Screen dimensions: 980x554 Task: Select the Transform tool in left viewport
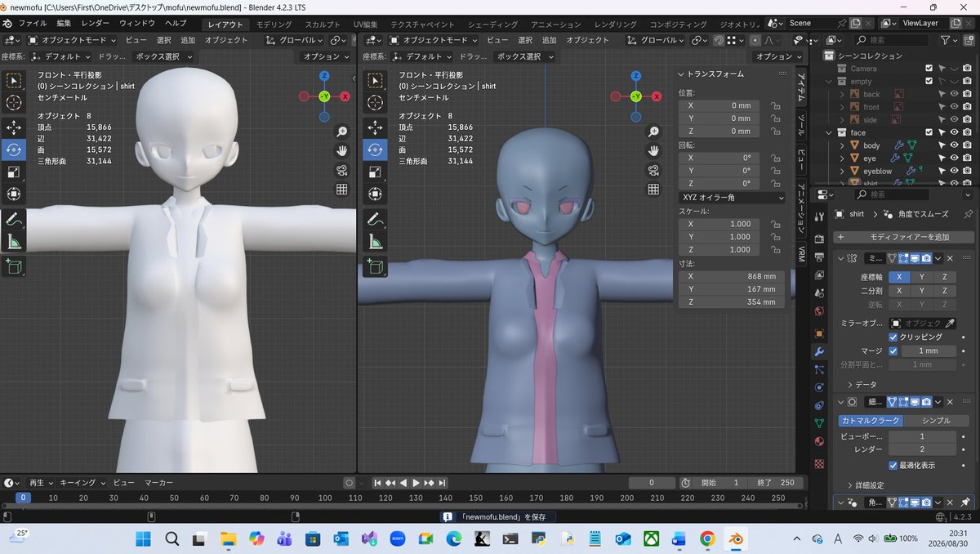(x=14, y=194)
